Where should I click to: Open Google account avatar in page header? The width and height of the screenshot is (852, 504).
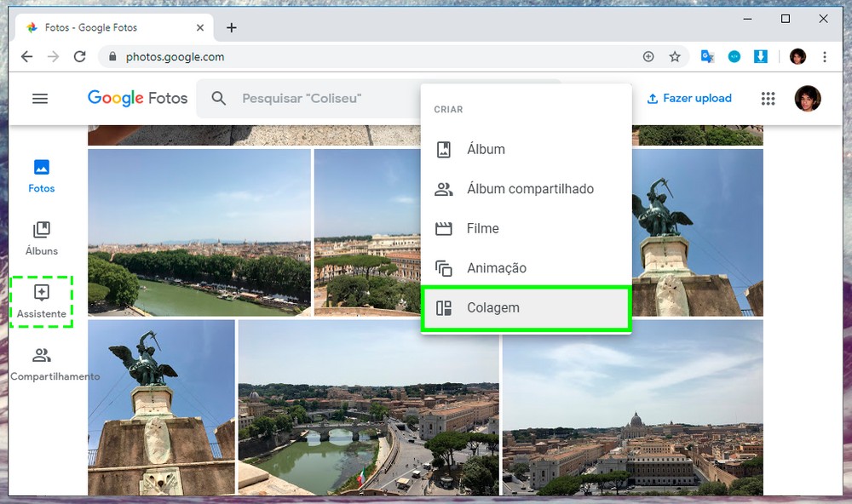(808, 98)
